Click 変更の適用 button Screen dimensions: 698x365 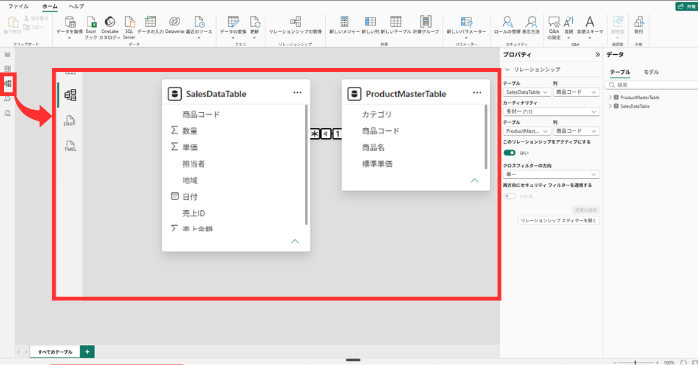click(586, 210)
